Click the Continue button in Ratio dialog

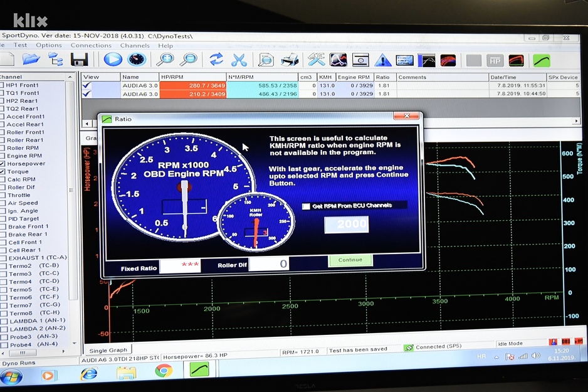pyautogui.click(x=350, y=260)
